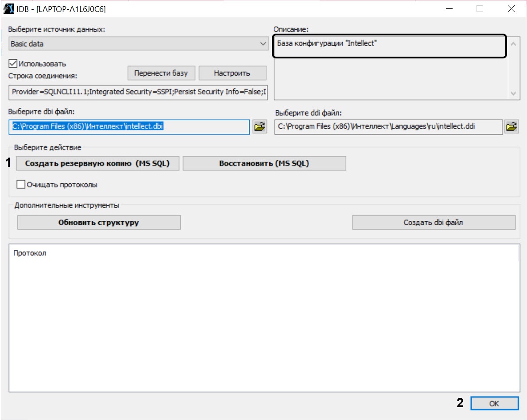Focus the dbi file path field
Screen dimensions: 527x420
tap(129, 127)
